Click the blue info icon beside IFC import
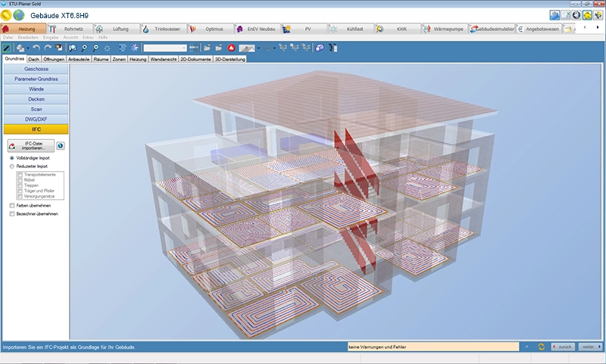606x364 pixels. (x=61, y=146)
